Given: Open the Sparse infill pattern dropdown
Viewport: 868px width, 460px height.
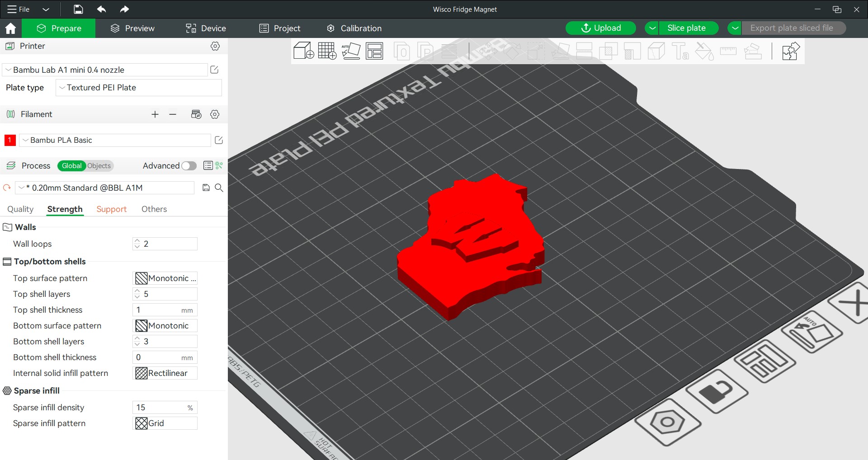Looking at the screenshot, I should pos(165,423).
